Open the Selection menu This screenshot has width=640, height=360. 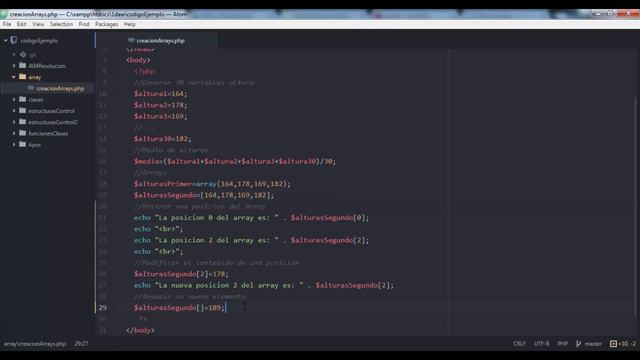[x=61, y=24]
